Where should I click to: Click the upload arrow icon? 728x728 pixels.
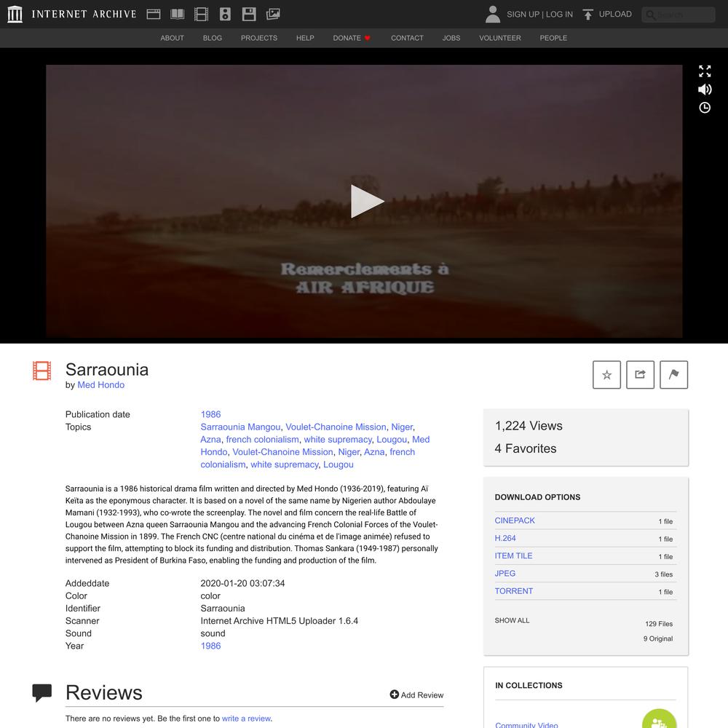tap(587, 15)
